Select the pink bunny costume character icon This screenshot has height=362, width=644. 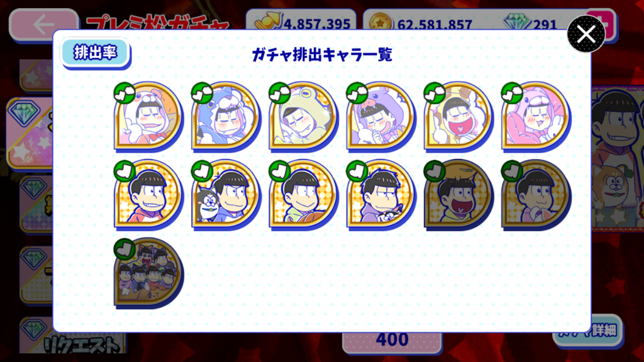(536, 117)
